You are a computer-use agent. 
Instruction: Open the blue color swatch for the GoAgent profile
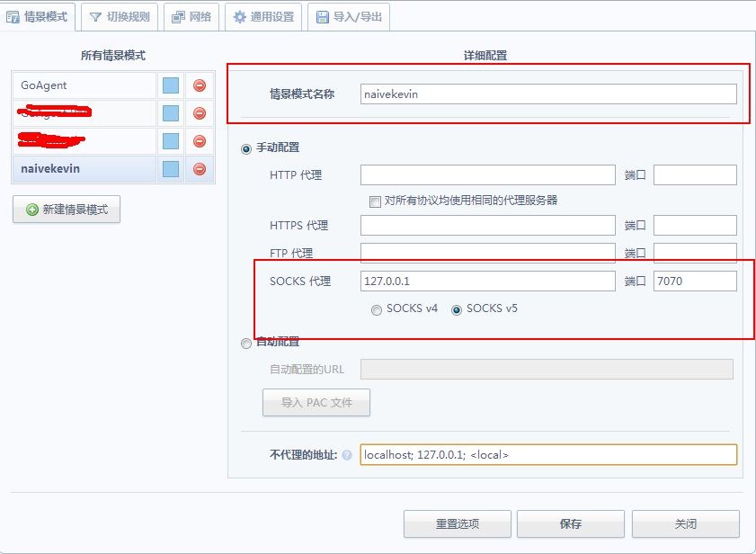coord(171,85)
